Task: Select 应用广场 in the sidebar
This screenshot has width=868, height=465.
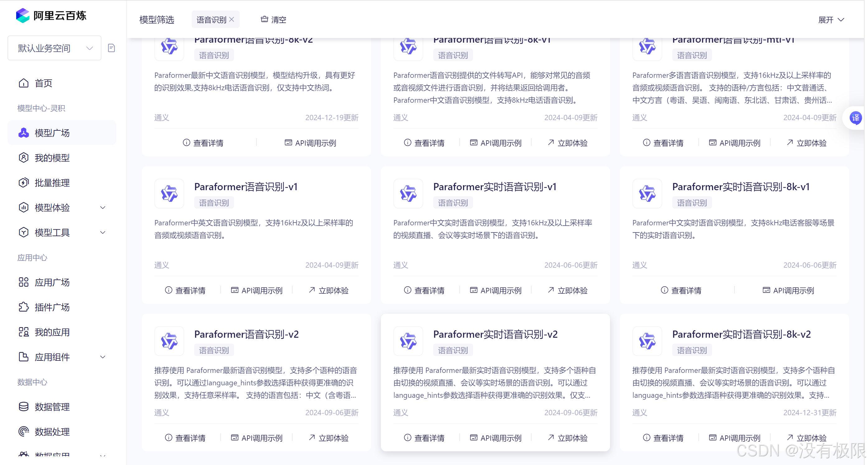Action: point(52,282)
